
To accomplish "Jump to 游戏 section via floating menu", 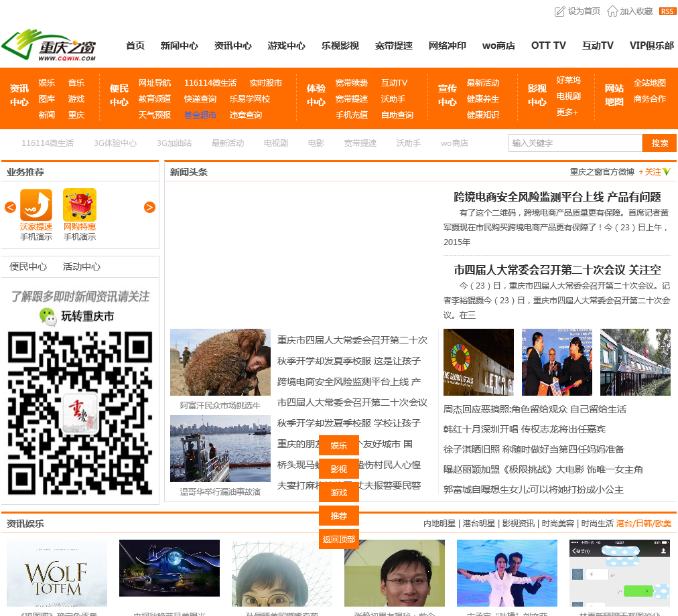I will pos(338,492).
